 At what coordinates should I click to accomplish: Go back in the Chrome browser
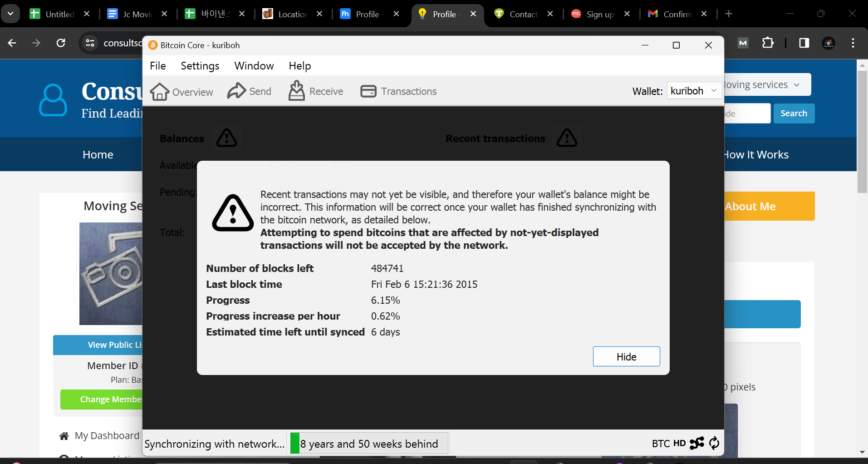[x=12, y=43]
